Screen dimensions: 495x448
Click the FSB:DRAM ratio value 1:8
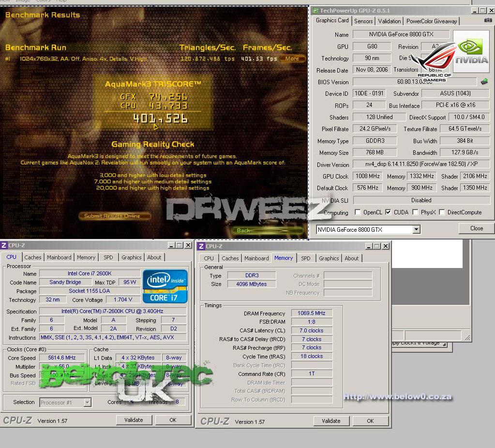tap(311, 322)
